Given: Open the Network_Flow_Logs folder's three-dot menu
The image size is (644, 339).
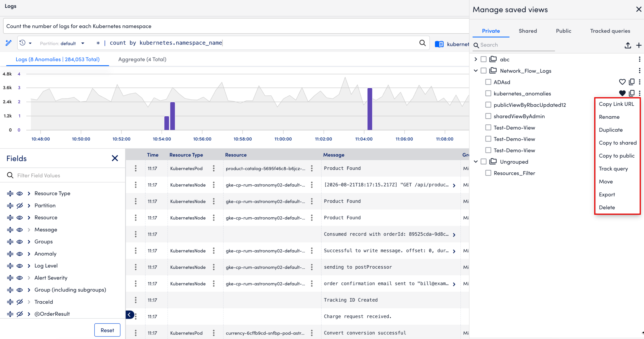Looking at the screenshot, I should click(x=639, y=71).
